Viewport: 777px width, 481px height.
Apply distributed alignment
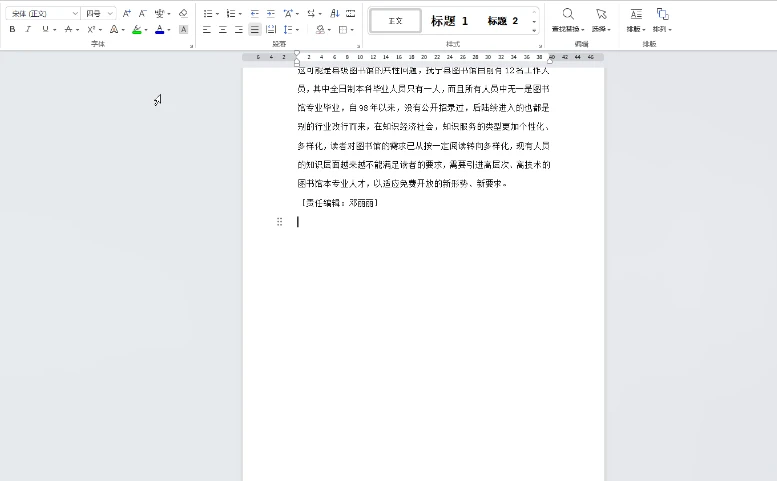(x=271, y=30)
